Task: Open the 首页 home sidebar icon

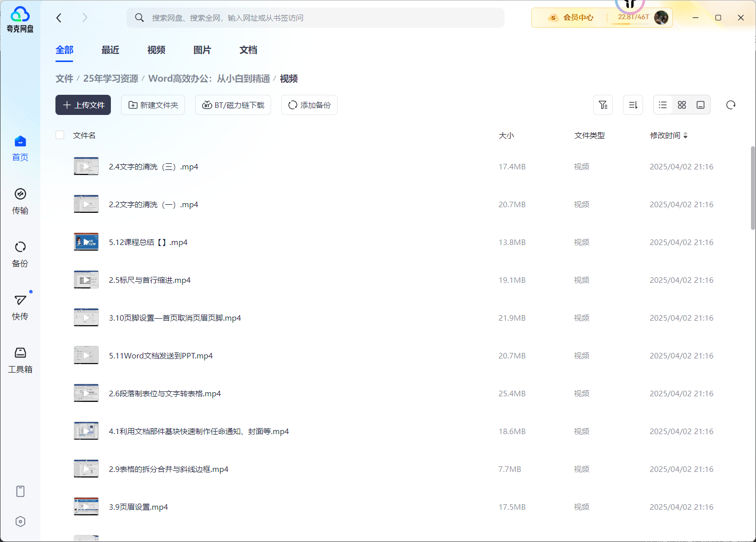Action: (x=20, y=148)
